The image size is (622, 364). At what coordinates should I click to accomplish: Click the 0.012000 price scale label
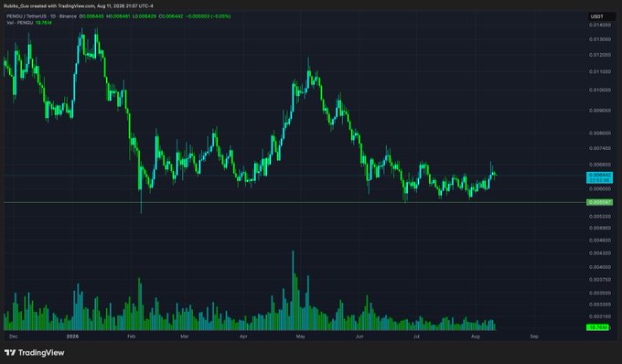coord(600,55)
